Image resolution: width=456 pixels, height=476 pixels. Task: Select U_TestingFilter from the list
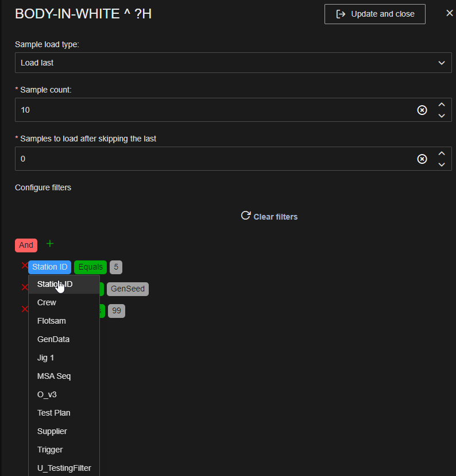(x=64, y=468)
